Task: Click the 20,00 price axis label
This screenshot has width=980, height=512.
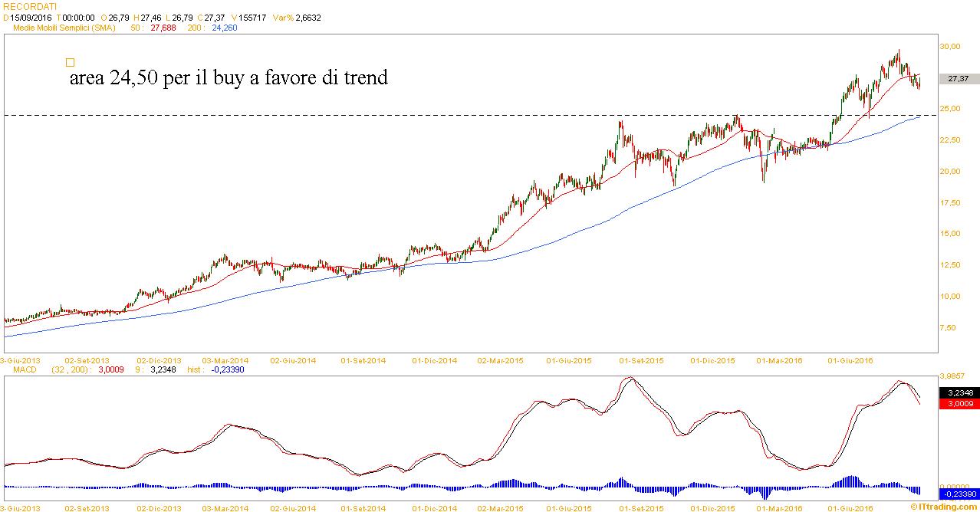Action: point(950,171)
